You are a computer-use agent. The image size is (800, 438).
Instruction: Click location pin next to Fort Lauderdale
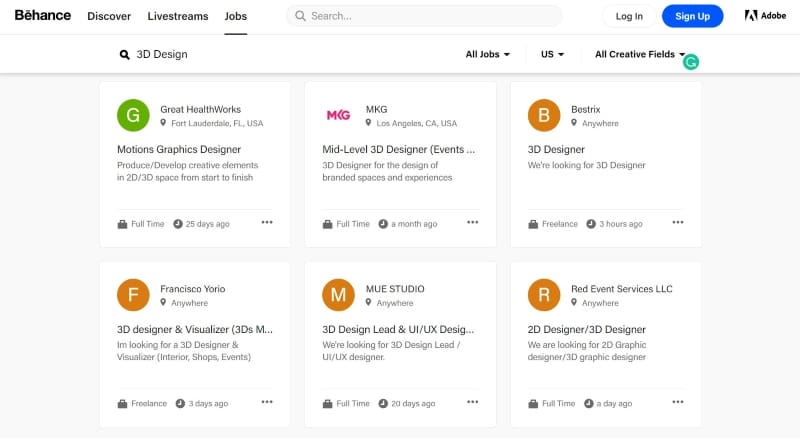tap(163, 123)
